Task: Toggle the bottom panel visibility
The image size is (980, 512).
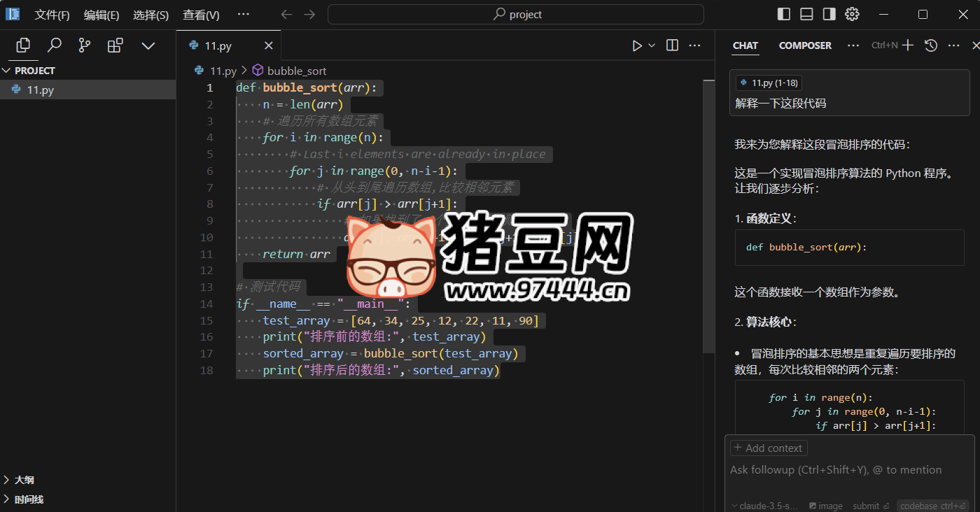Action: [x=806, y=13]
